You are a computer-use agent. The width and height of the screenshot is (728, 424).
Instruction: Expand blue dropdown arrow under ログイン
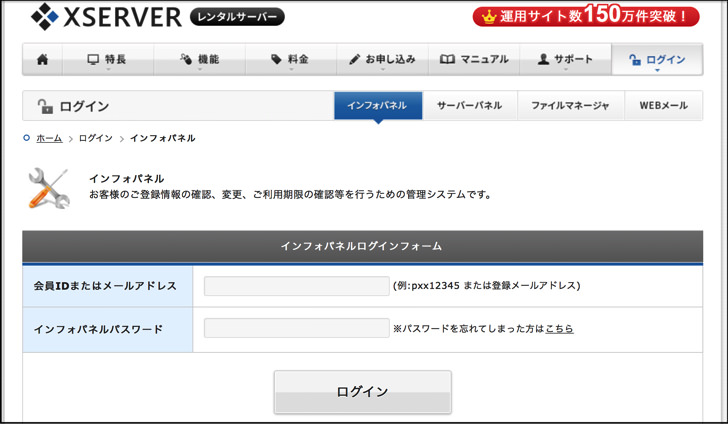pyautogui.click(x=657, y=70)
